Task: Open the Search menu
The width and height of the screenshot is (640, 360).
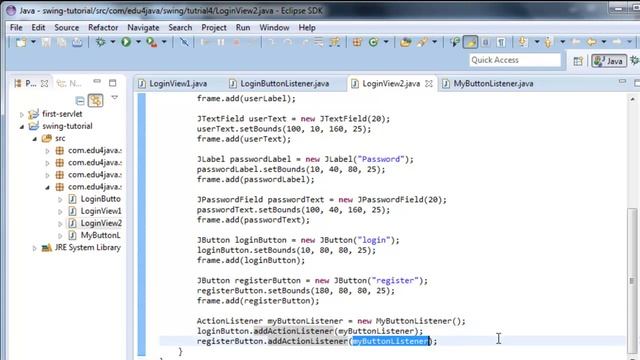Action: click(x=180, y=27)
